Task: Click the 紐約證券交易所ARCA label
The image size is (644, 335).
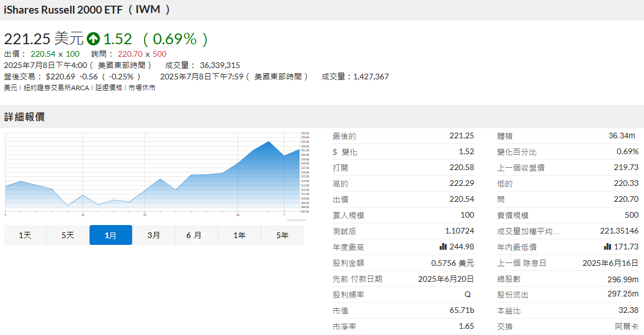Action: click(56, 88)
